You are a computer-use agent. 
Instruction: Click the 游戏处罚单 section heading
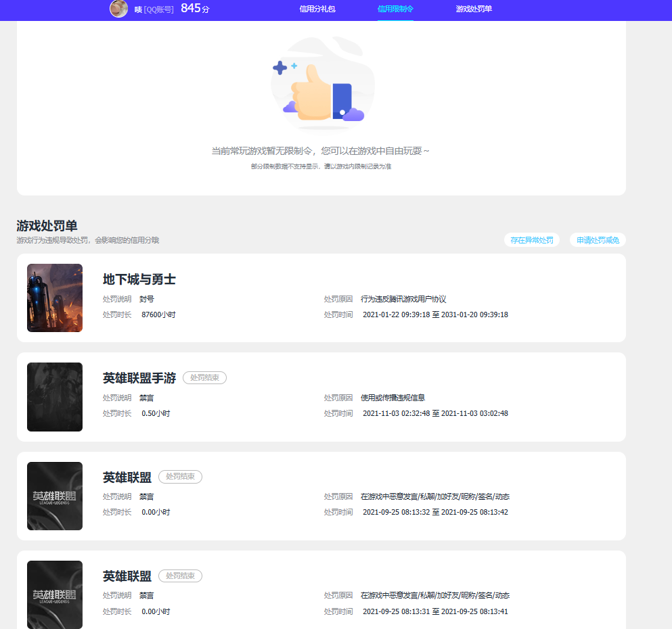[47, 226]
